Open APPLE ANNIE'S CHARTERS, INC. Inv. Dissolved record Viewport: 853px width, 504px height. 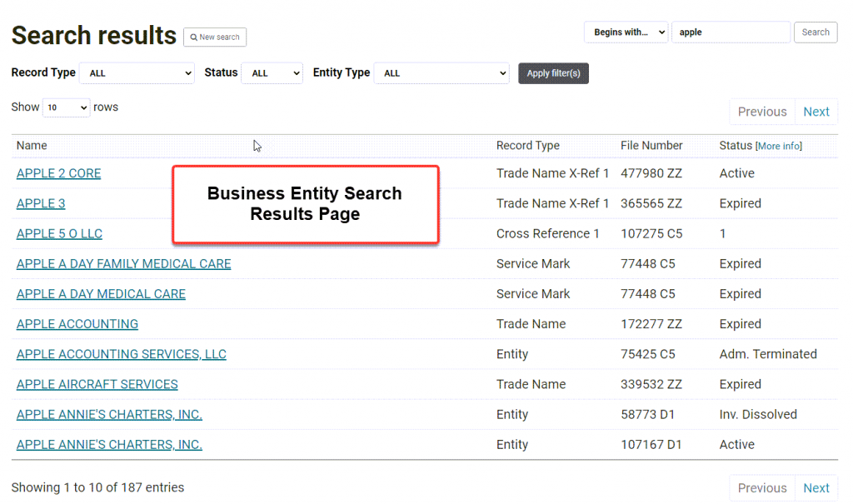click(x=109, y=415)
